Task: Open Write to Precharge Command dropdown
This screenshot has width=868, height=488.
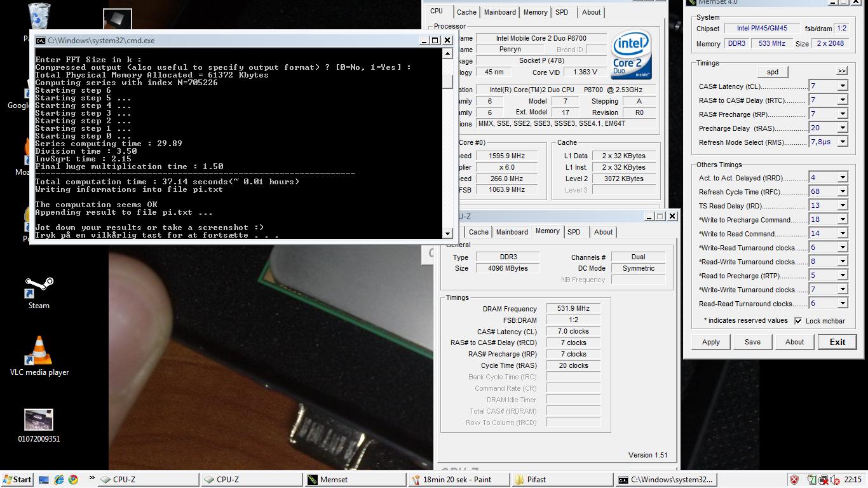Action: (842, 219)
